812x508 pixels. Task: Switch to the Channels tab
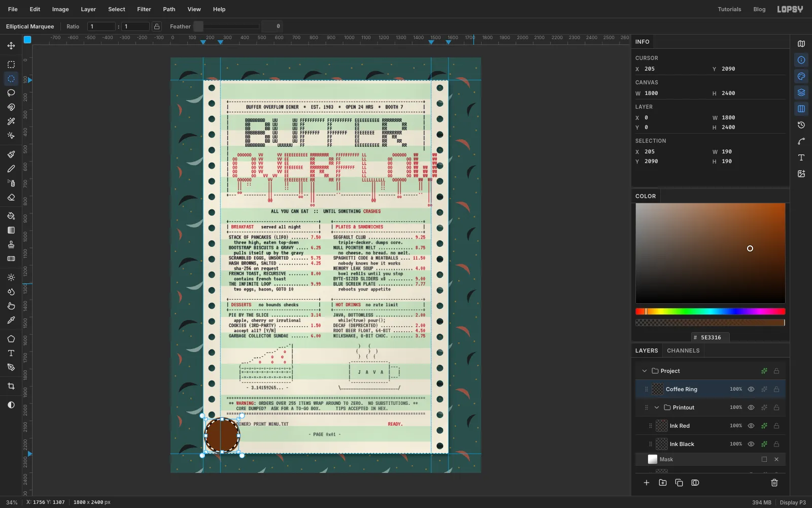683,351
